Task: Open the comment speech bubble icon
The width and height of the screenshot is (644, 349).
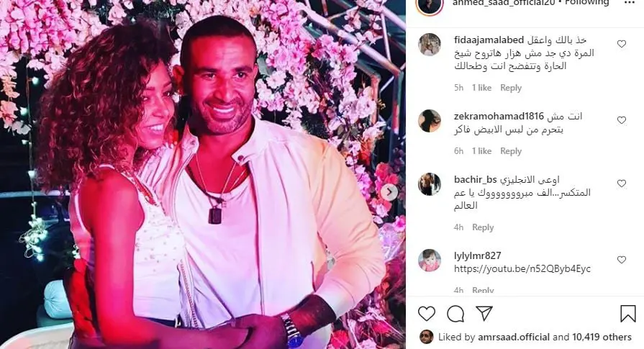Action: point(455,314)
